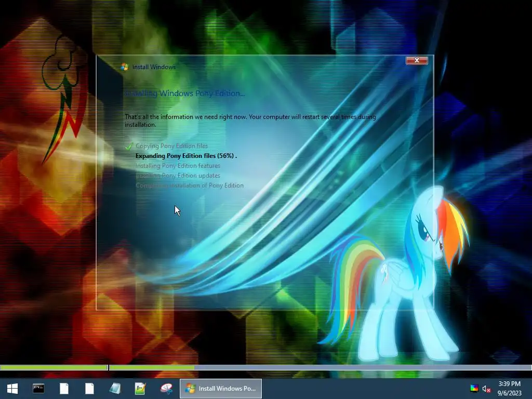Select Installing Pony Edition updates step

178,176
